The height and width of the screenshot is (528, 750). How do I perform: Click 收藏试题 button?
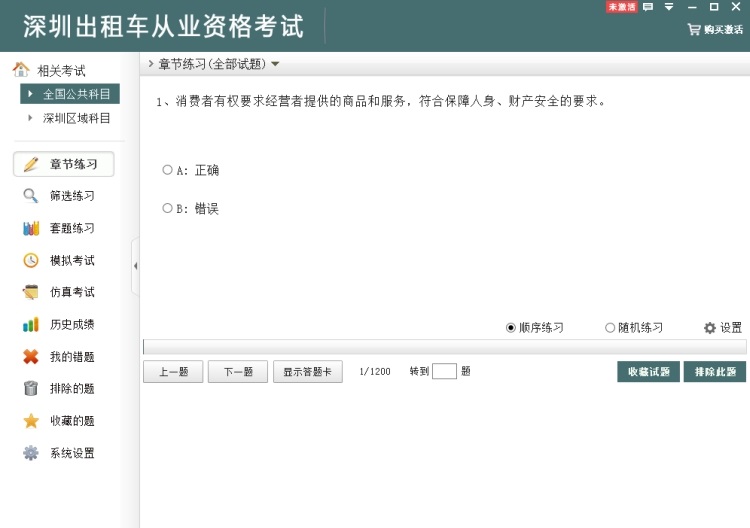(649, 372)
